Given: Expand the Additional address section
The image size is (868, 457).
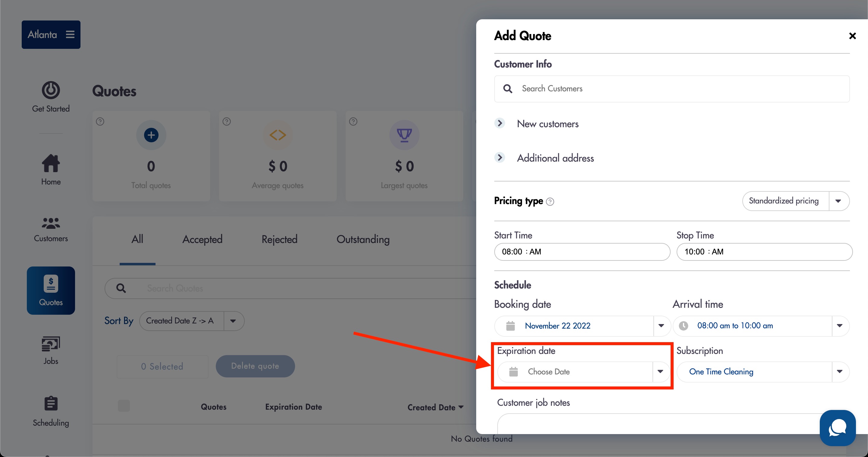Looking at the screenshot, I should (500, 157).
